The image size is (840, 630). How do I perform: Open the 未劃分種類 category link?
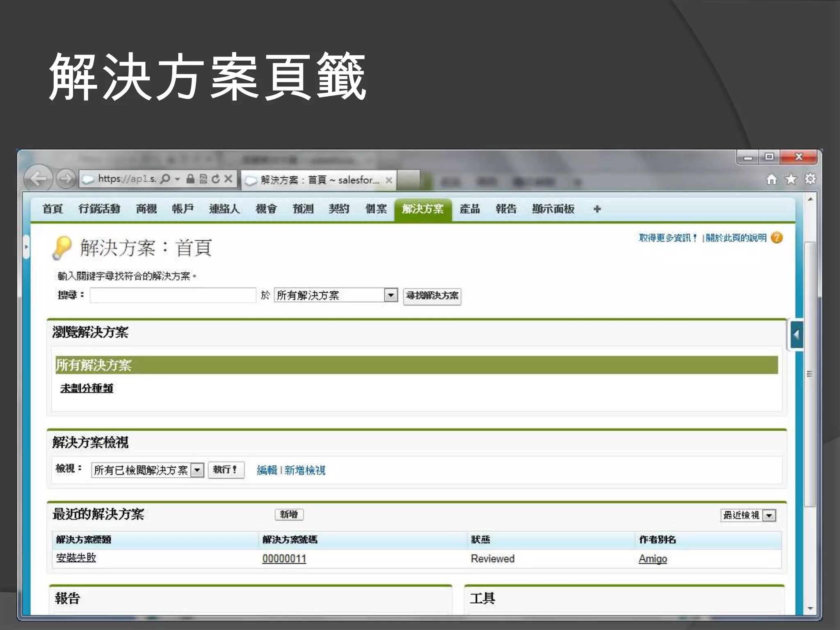pyautogui.click(x=87, y=388)
